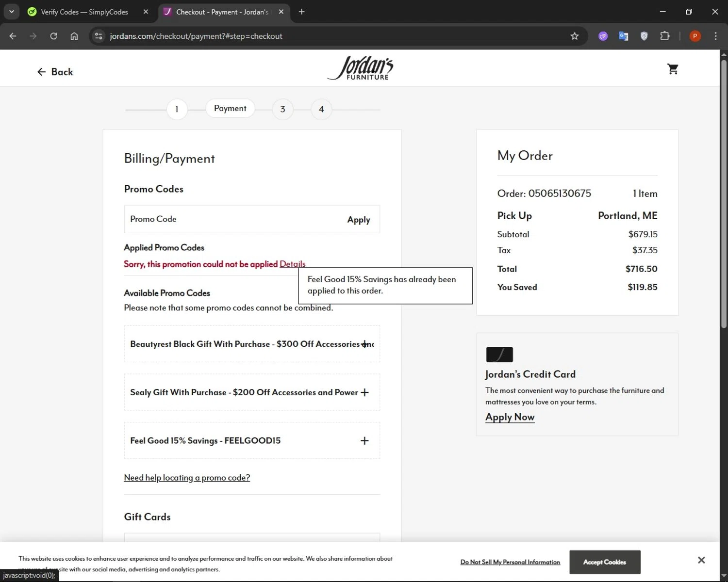Dismiss the cookie banner with X
The image size is (728, 582).
[701, 560]
